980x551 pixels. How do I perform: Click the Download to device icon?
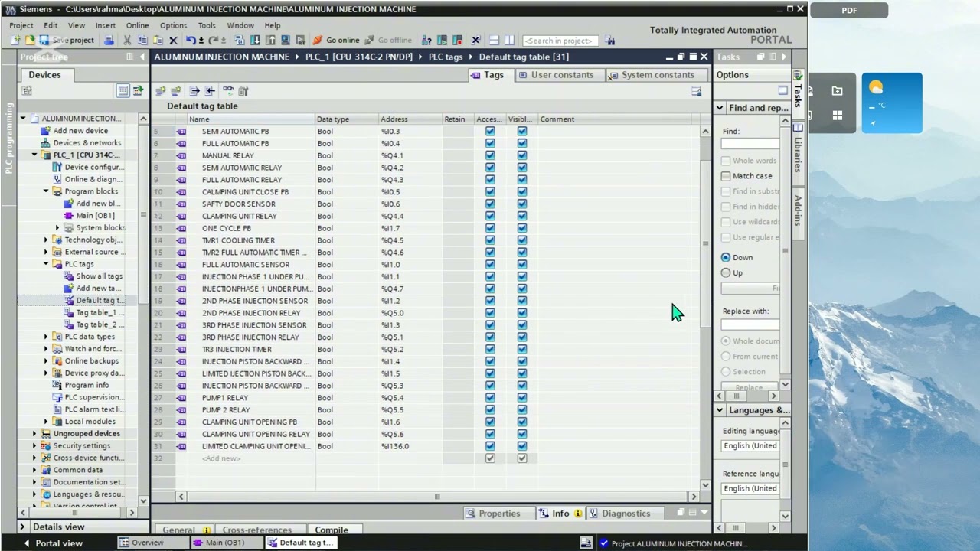(256, 40)
